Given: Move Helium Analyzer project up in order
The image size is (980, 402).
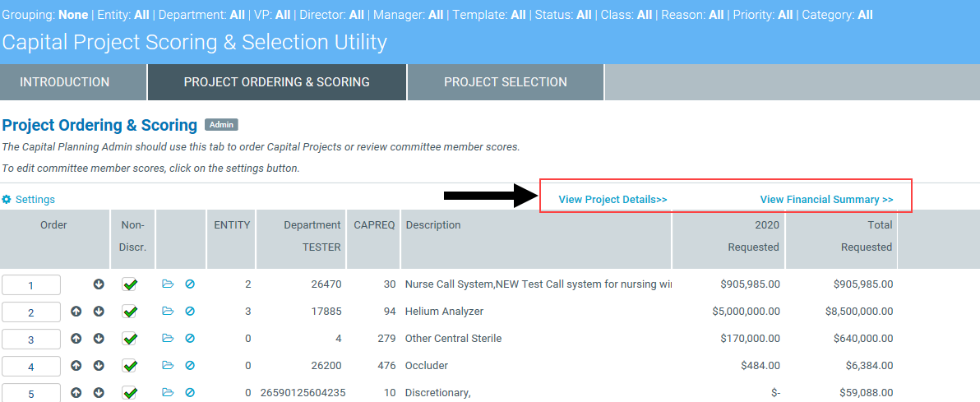Looking at the screenshot, I should point(76,312).
